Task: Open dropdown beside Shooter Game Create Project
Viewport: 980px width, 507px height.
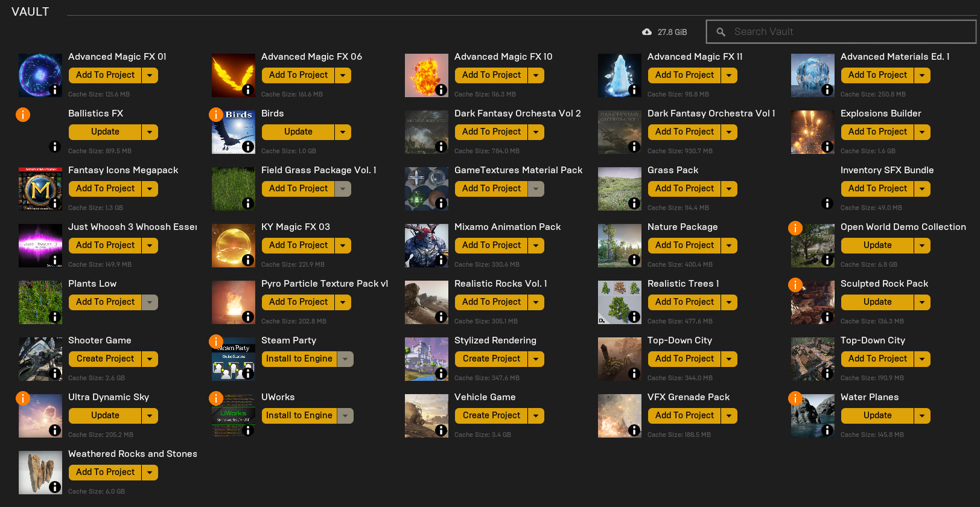Action: point(150,359)
